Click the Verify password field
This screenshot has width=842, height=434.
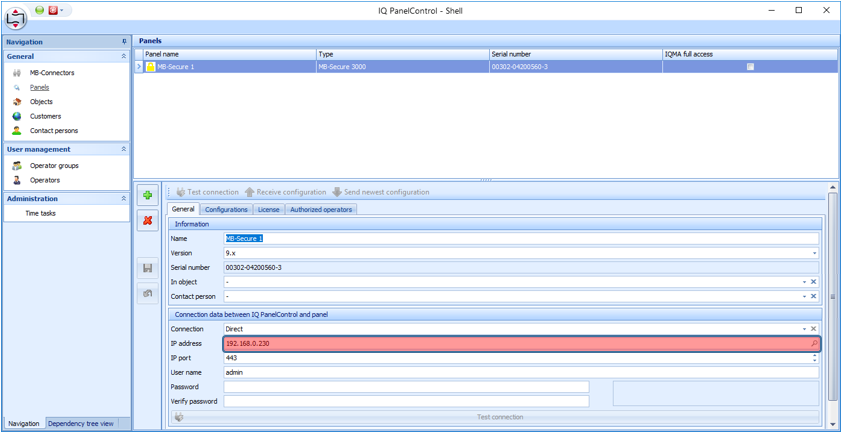[x=407, y=401]
